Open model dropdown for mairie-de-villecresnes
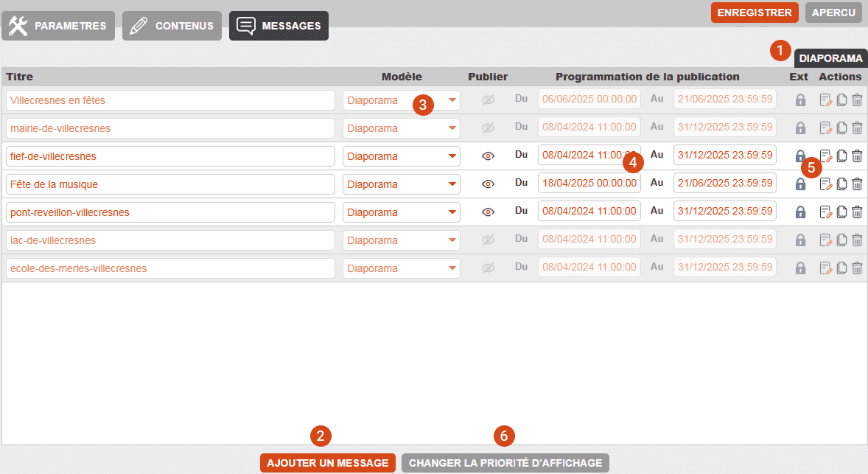Viewport: 868px width, 474px height. pos(402,128)
